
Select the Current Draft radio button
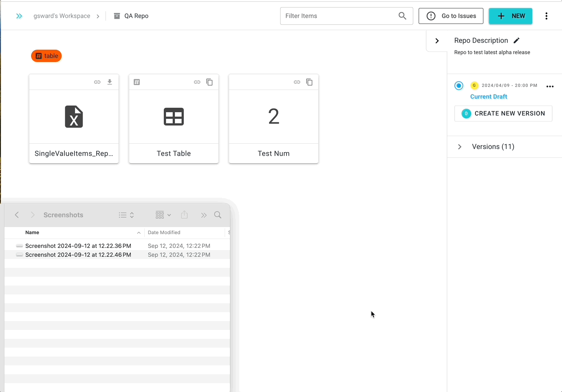[x=459, y=86]
